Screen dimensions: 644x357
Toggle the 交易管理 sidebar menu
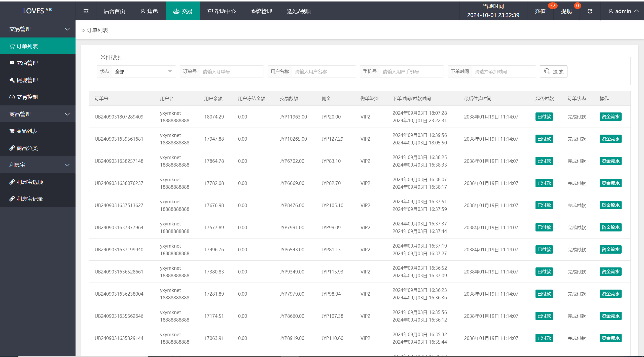click(x=38, y=29)
